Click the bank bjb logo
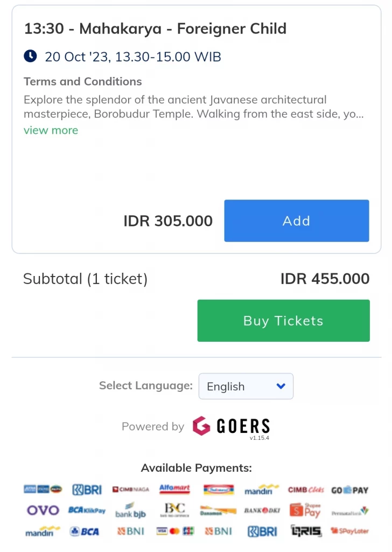Screen dimensions: 392x552 click(130, 511)
